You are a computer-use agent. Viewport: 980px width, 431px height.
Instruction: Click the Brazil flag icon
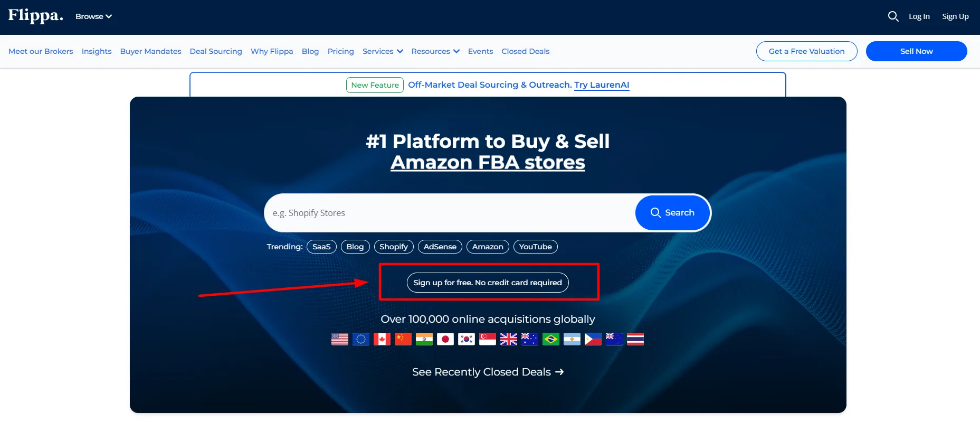pyautogui.click(x=551, y=339)
